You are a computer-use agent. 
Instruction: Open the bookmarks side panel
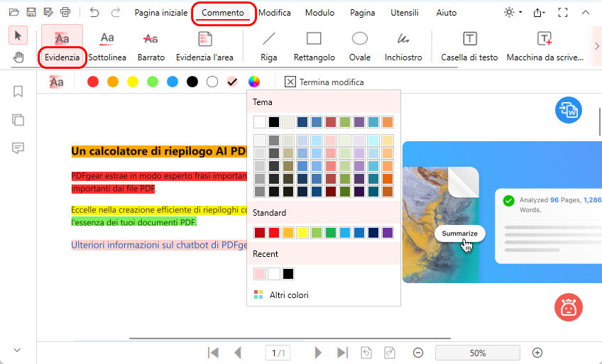[18, 92]
